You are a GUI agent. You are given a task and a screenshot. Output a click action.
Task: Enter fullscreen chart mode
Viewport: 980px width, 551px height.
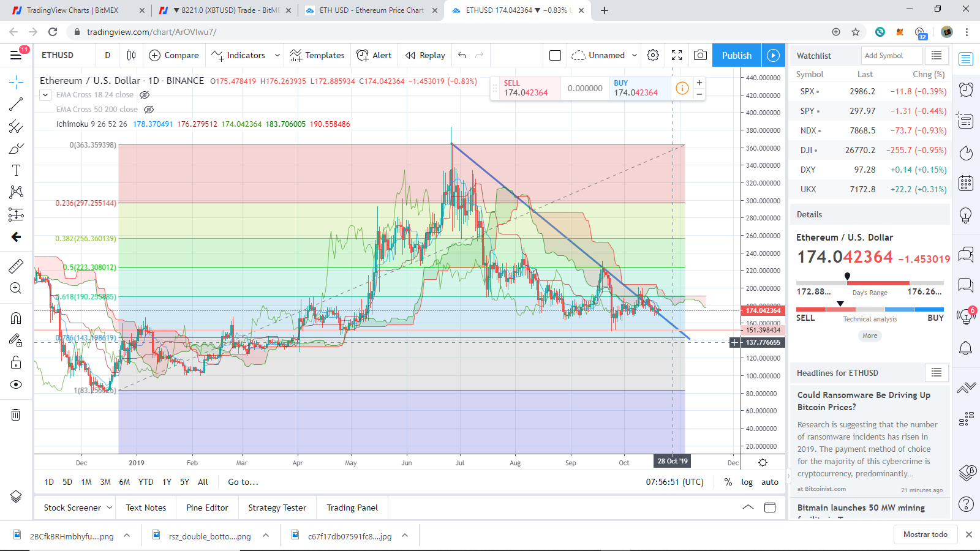click(x=677, y=55)
